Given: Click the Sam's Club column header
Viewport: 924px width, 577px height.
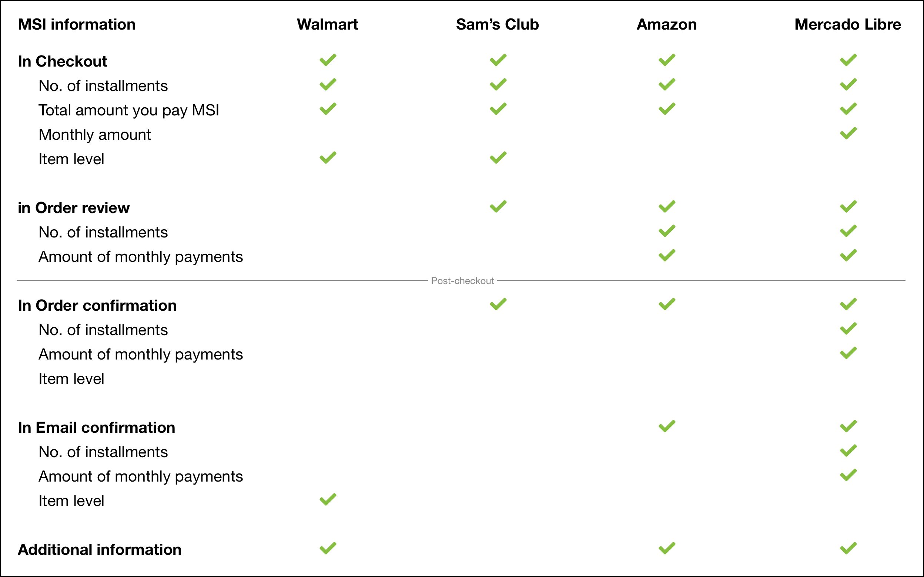Looking at the screenshot, I should click(x=498, y=24).
